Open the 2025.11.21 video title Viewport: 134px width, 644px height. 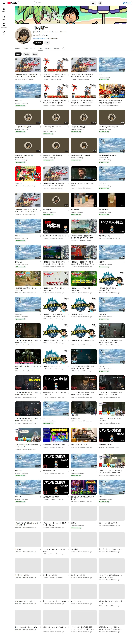[x=19, y=262]
